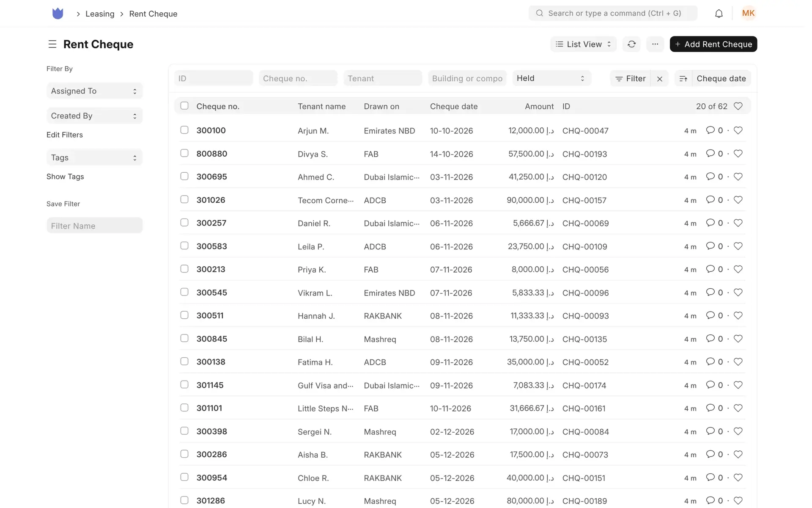
Task: Click Show Tags link
Action: click(65, 177)
